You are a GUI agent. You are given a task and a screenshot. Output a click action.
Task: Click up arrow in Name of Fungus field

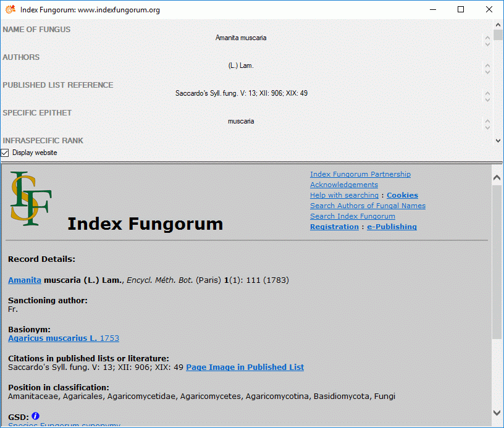pos(487,38)
